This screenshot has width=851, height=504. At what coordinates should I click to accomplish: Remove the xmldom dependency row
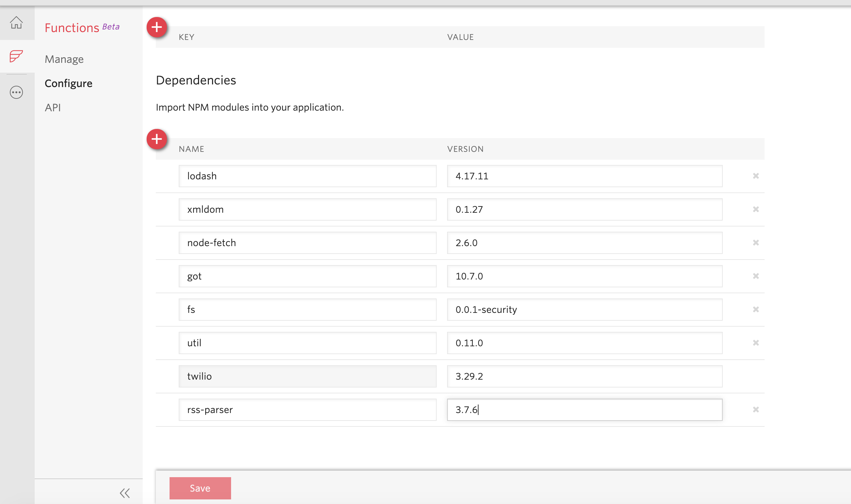click(756, 209)
